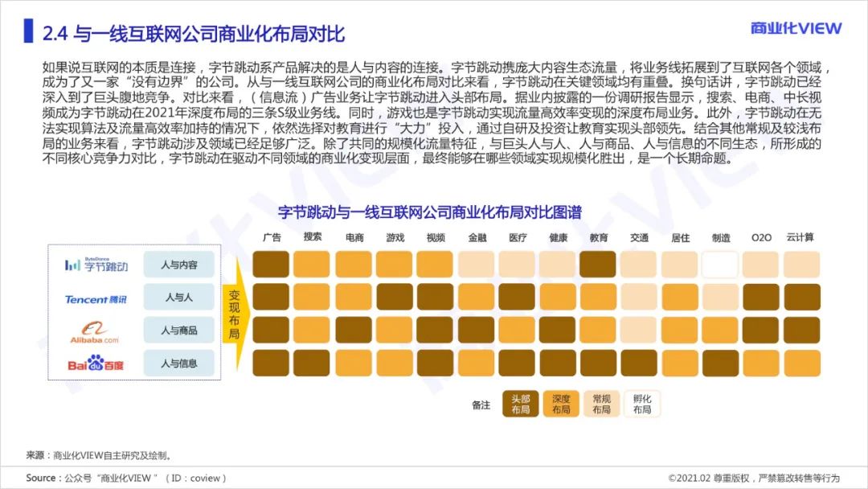Click the 居住 column header
Screen dimensions: 868x489
681,237
